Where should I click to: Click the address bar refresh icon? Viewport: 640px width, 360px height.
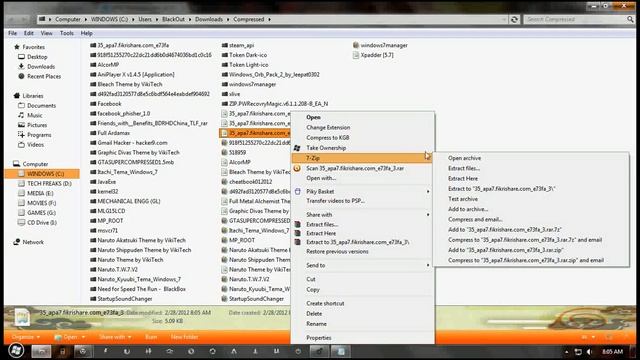click(515, 19)
